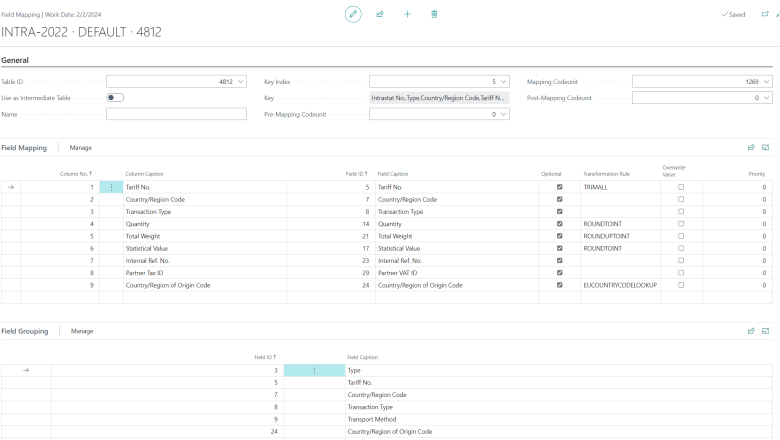The height and width of the screenshot is (440, 780).
Task: Open Manage menu in Field Mapping
Action: (81, 147)
